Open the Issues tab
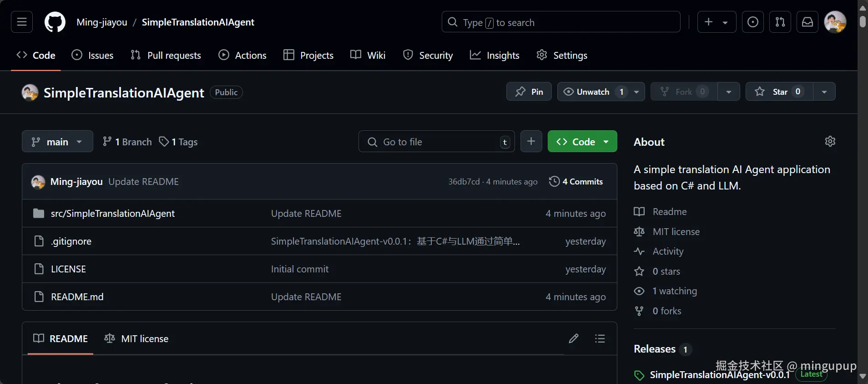Image resolution: width=868 pixels, height=384 pixels. [92, 55]
